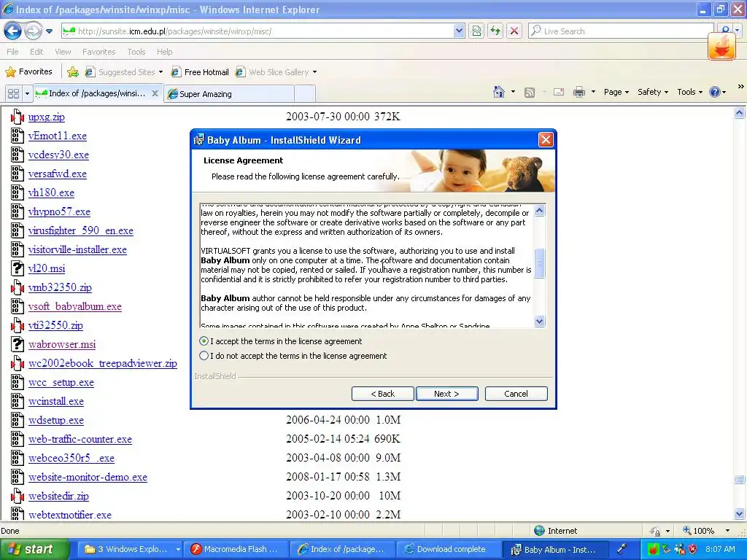This screenshot has height=560, width=747.
Task: Click the Quick Tabs grid icon
Action: tap(13, 93)
